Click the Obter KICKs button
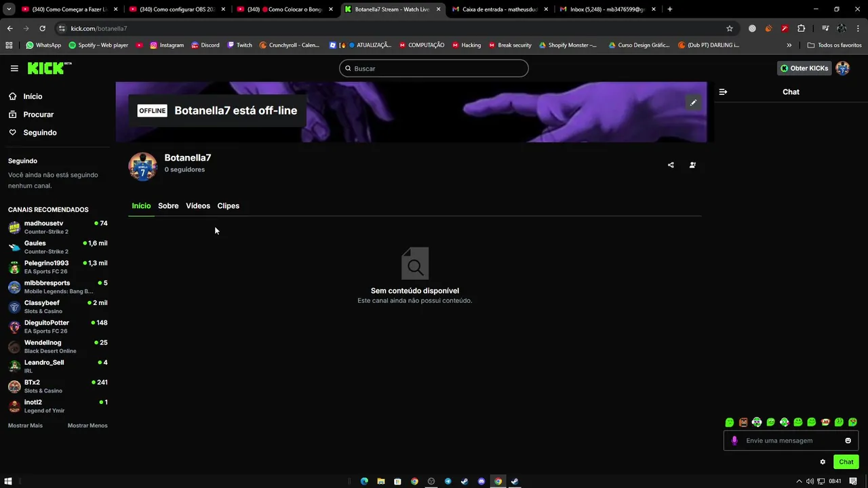Screen dimensions: 868x488 (804, 68)
